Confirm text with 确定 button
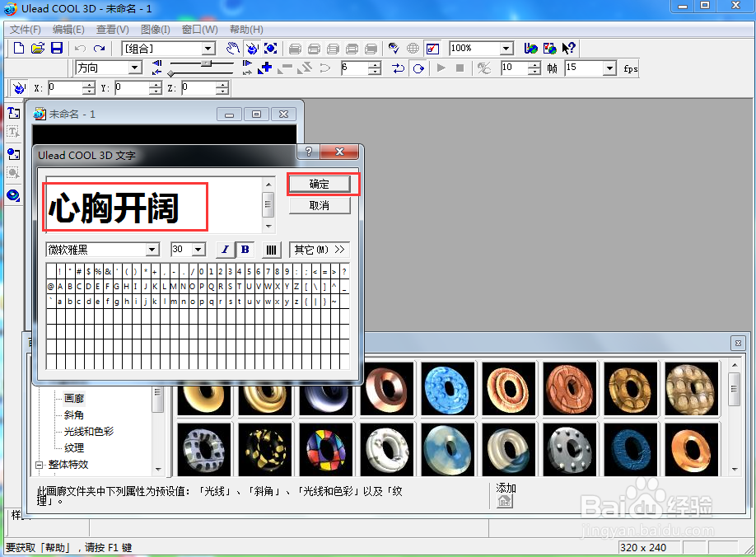Viewport: 756px width, 557px height. click(x=320, y=185)
